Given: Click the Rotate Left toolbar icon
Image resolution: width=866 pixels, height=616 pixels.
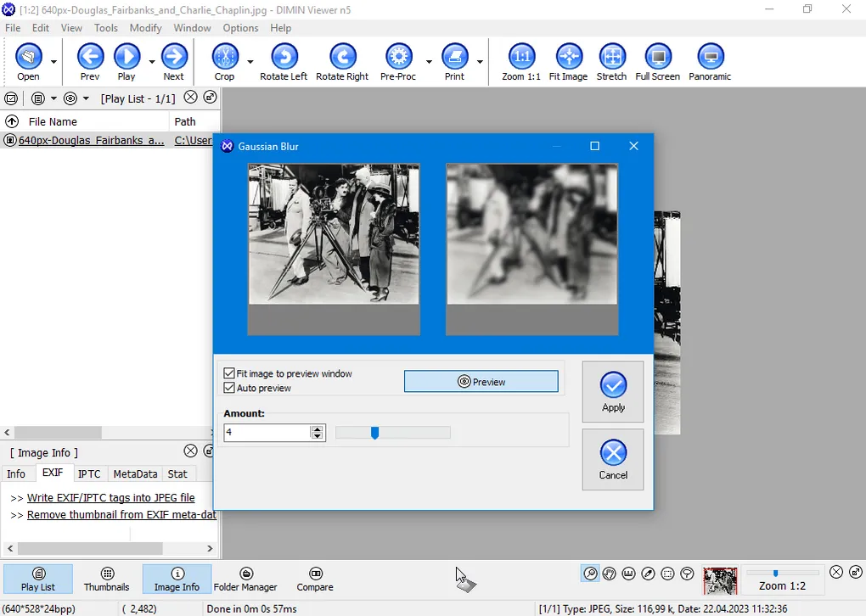Looking at the screenshot, I should tap(284, 57).
